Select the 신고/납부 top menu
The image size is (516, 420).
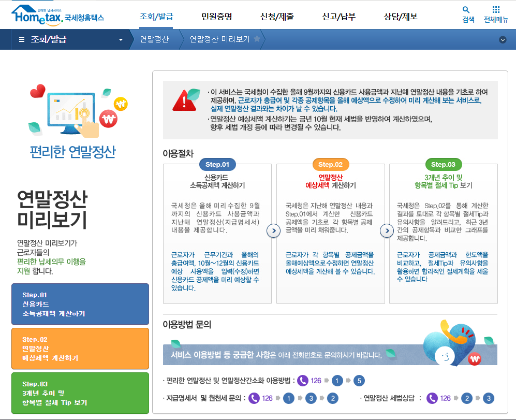[x=338, y=17]
